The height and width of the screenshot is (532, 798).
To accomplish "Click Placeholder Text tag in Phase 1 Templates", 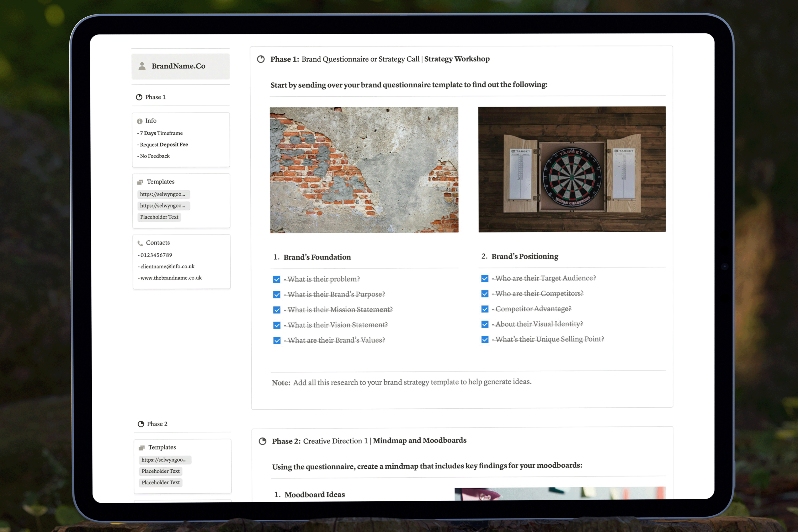I will click(159, 217).
